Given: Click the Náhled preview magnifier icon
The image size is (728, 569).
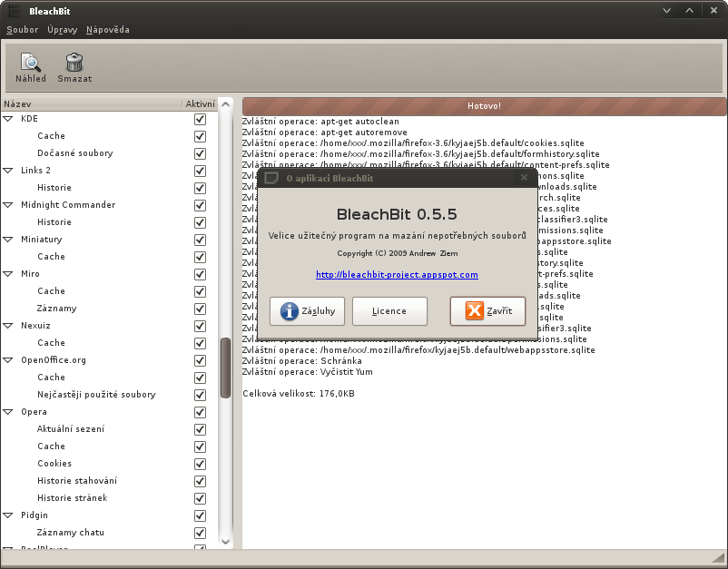Looking at the screenshot, I should click(x=31, y=63).
